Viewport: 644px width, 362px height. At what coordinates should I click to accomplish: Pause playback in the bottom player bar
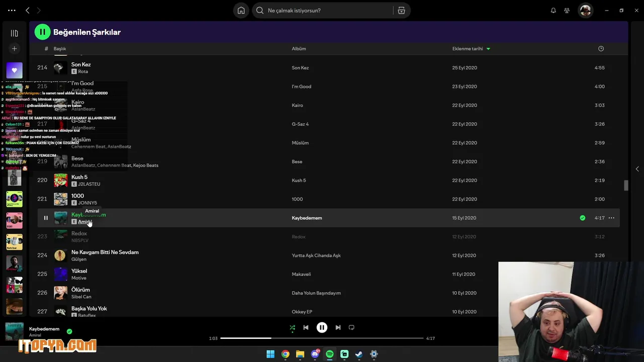(322, 327)
